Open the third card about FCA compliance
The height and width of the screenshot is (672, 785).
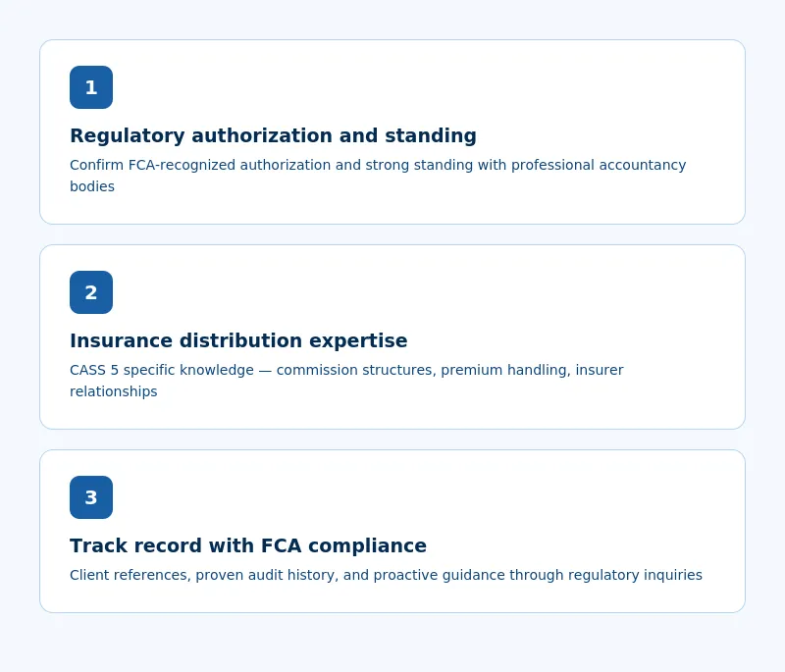click(392, 531)
